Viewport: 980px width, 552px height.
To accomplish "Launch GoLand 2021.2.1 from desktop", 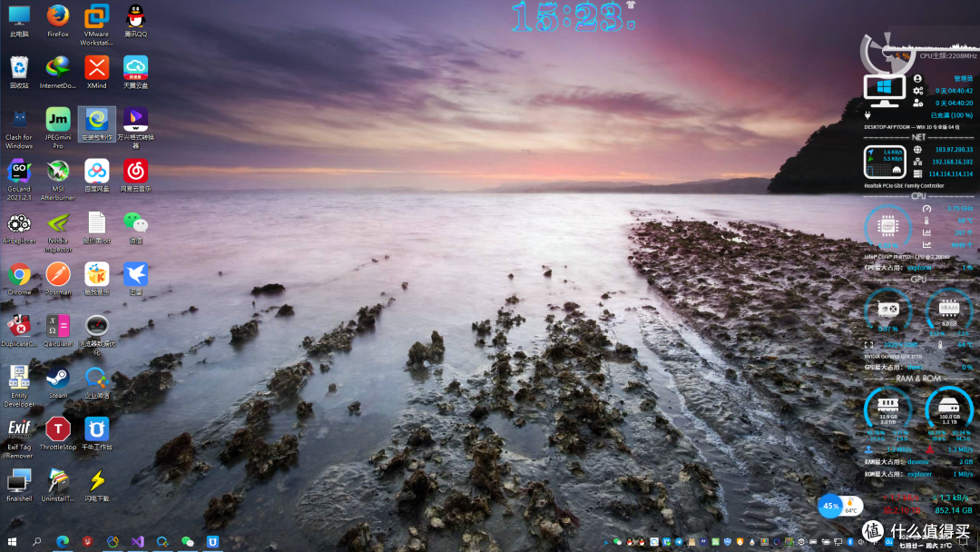I will click(x=19, y=180).
